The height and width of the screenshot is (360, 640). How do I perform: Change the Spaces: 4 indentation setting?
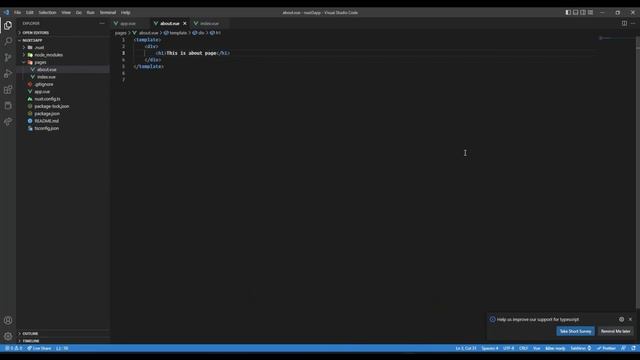(x=489, y=348)
